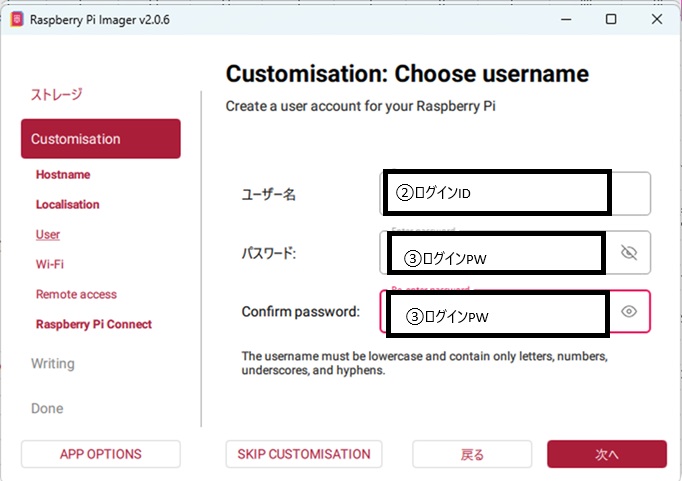
Task: Open the Localisation sub-step
Action: 68,204
